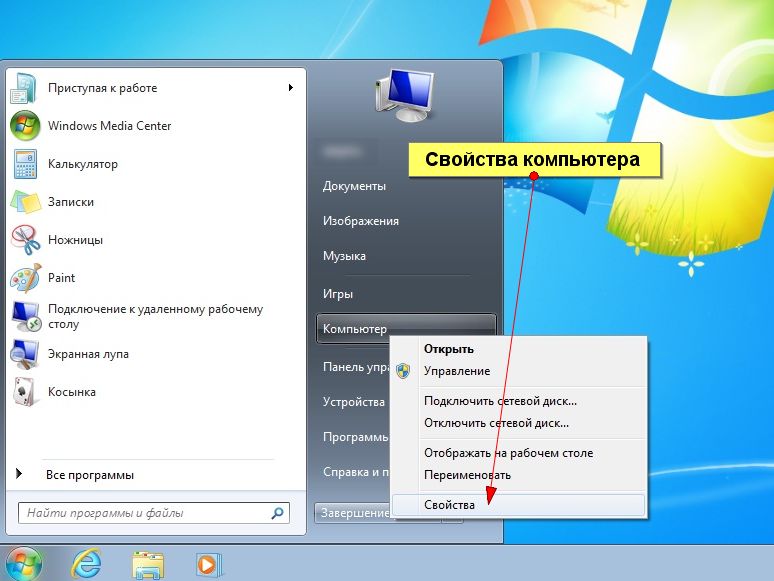Select Открыть in the context menu
Viewport: 774px width, 581px height.
tap(449, 349)
